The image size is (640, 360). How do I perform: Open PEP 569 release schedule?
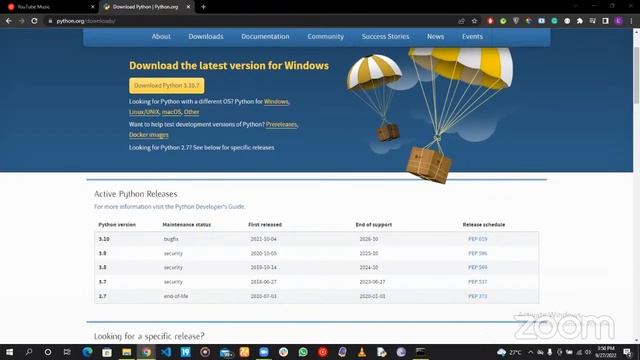point(478,267)
